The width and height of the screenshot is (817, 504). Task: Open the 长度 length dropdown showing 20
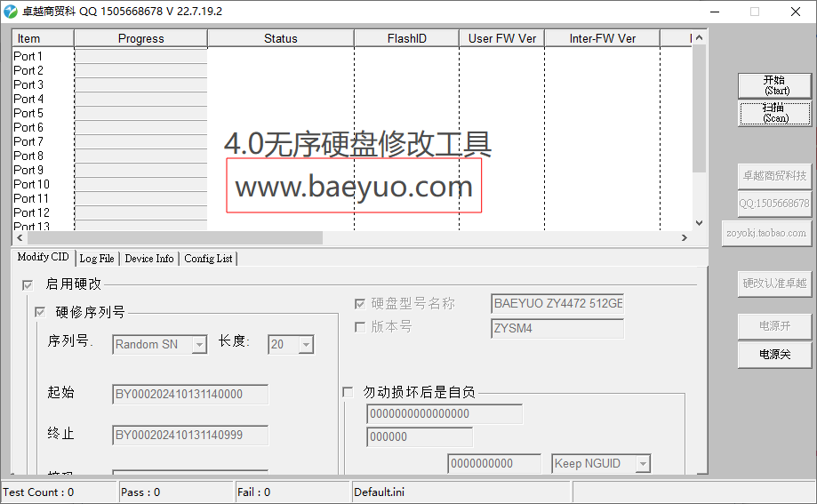[x=291, y=345]
